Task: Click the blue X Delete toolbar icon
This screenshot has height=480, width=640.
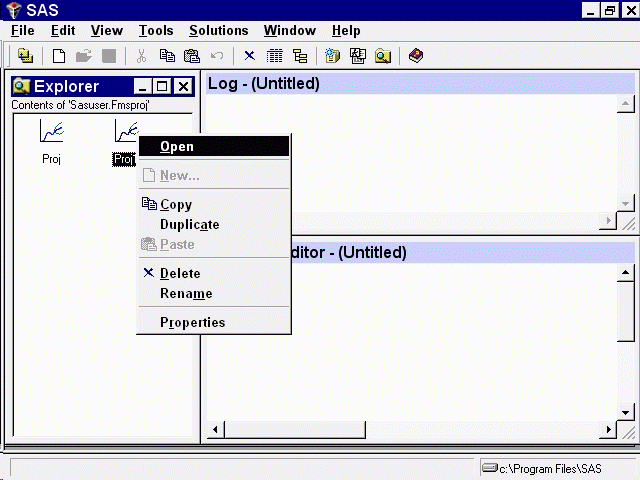Action: (x=249, y=56)
